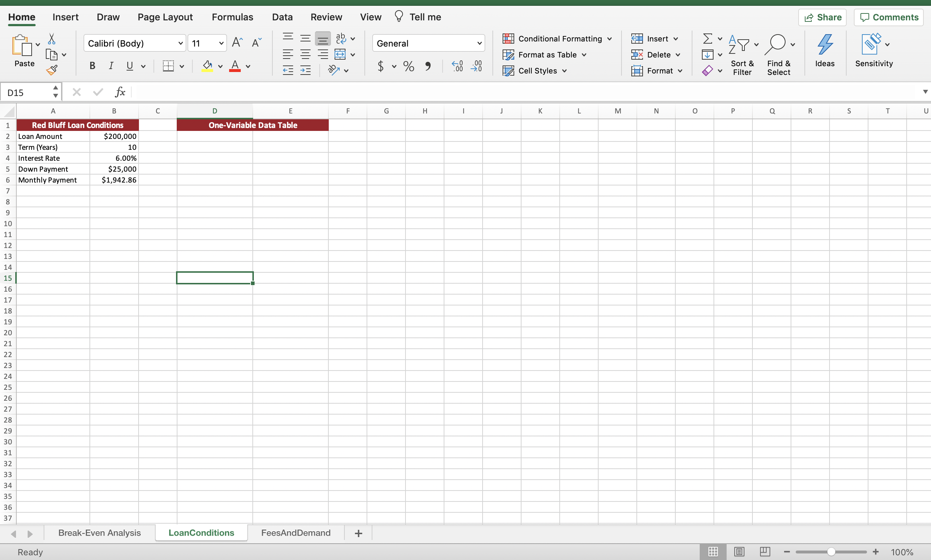The width and height of the screenshot is (931, 560).
Task: Switch to Page Layout view in status bar
Action: (x=739, y=552)
